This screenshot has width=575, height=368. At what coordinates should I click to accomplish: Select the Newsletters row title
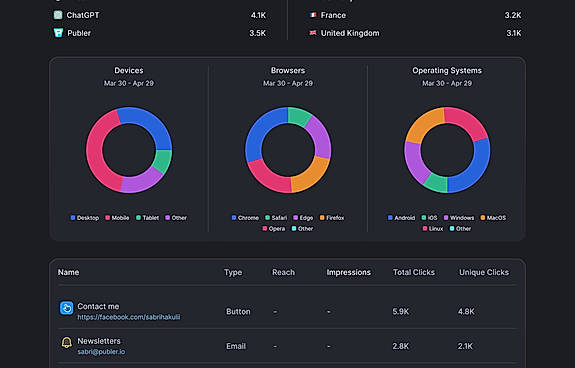tap(99, 341)
